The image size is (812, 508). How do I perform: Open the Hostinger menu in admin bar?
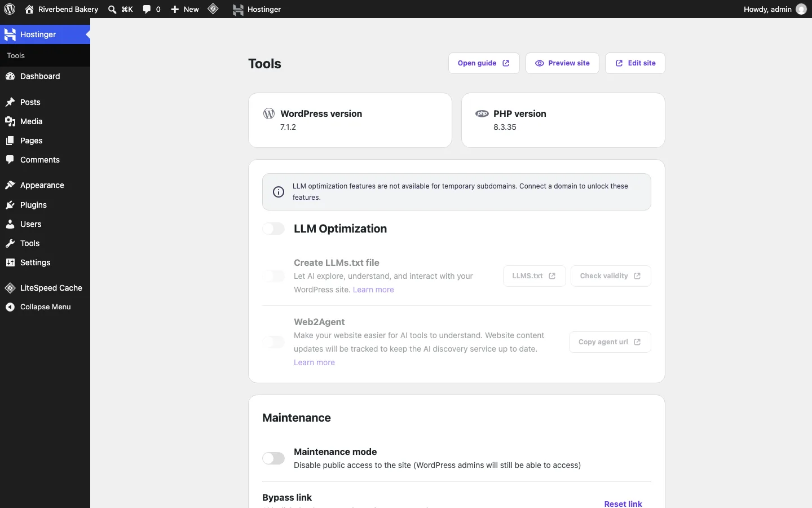click(x=257, y=9)
